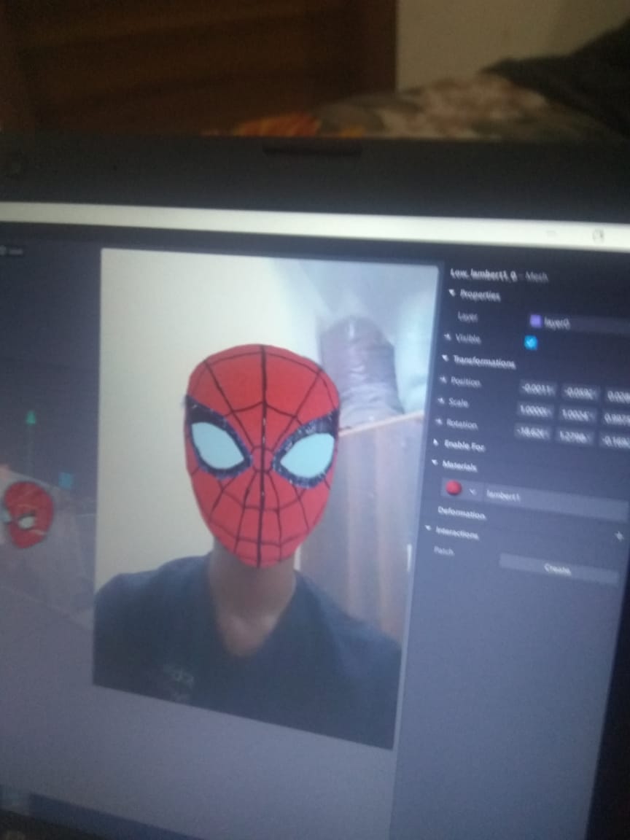
Task: Click the plus icon in Interactions row
Action: pyautogui.click(x=620, y=536)
